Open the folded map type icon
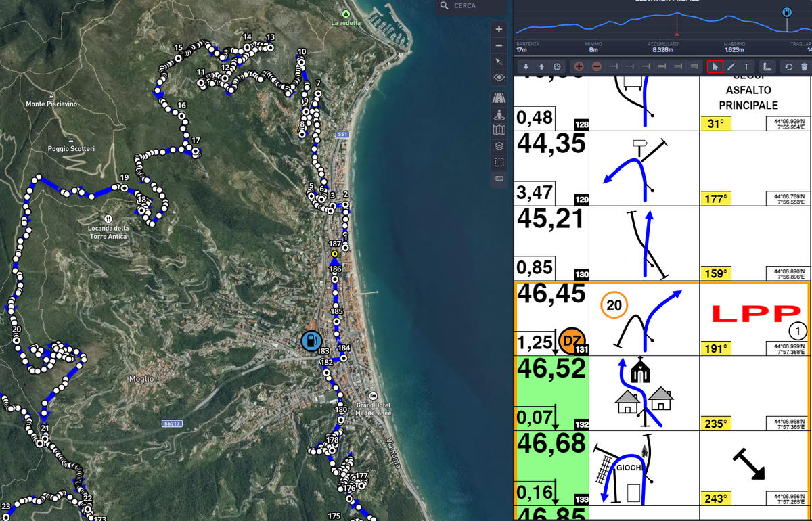Screen dimensions: 812x521 click(499, 130)
